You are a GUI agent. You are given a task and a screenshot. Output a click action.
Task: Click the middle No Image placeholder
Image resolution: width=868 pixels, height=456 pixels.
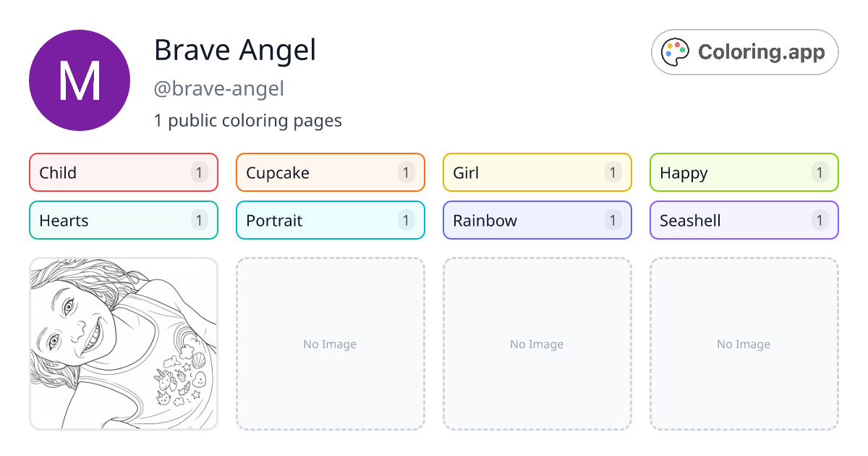537,344
